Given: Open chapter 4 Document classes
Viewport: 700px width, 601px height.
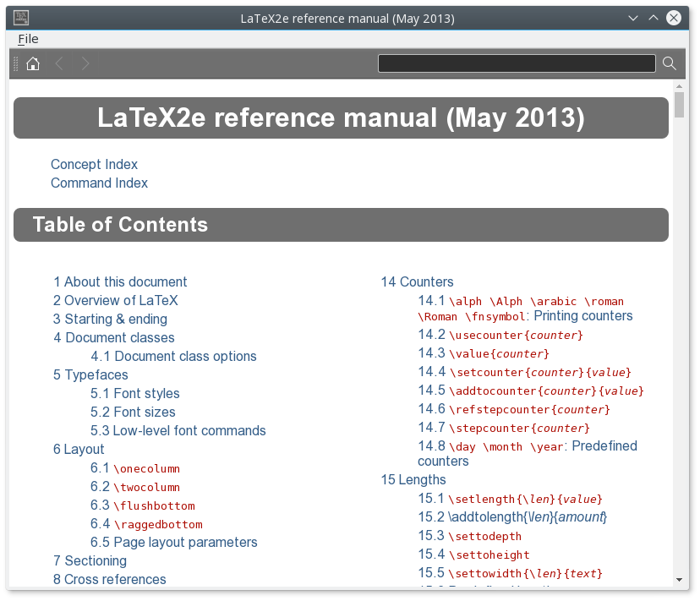Looking at the screenshot, I should click(x=114, y=337).
